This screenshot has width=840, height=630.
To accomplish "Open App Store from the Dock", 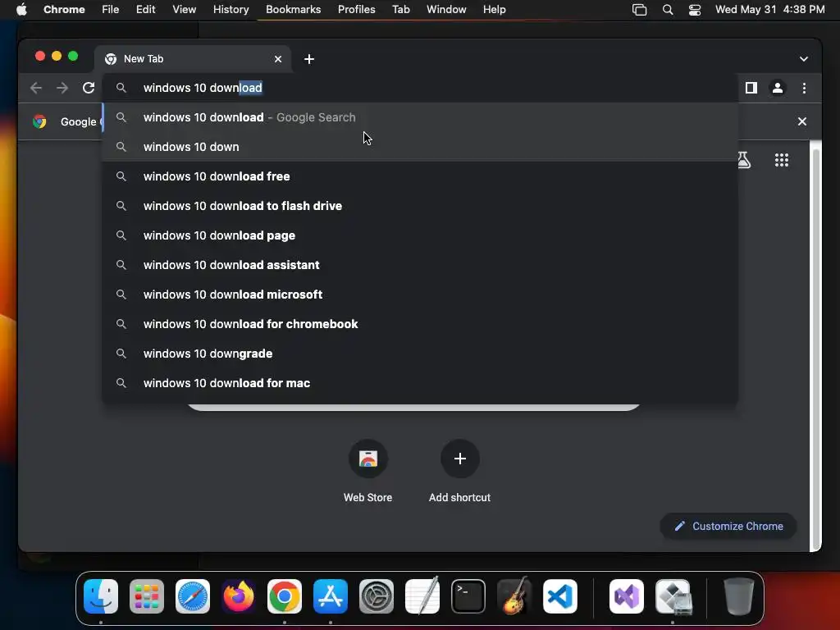I will pyautogui.click(x=331, y=596).
